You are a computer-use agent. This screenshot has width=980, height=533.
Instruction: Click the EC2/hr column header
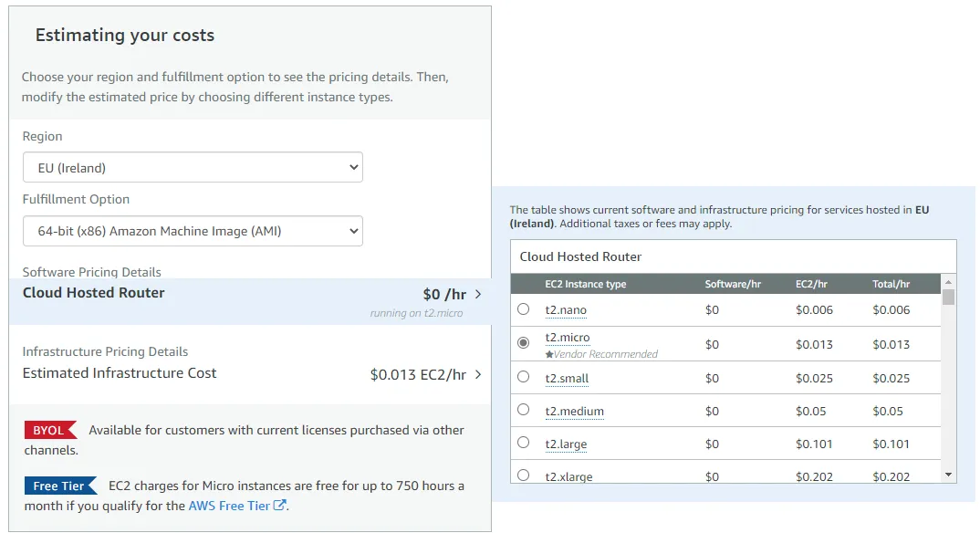tap(811, 284)
